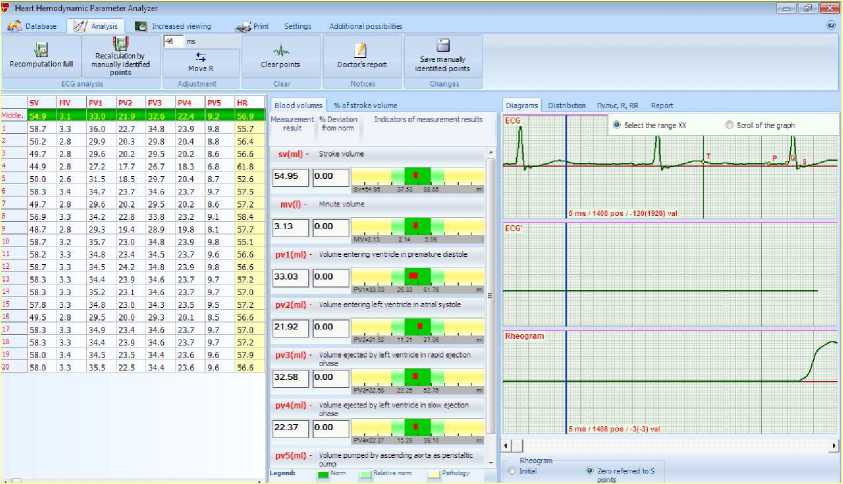Click the Increased viewing ribbon tab
Screen dimensions: 843x484
coord(175,26)
